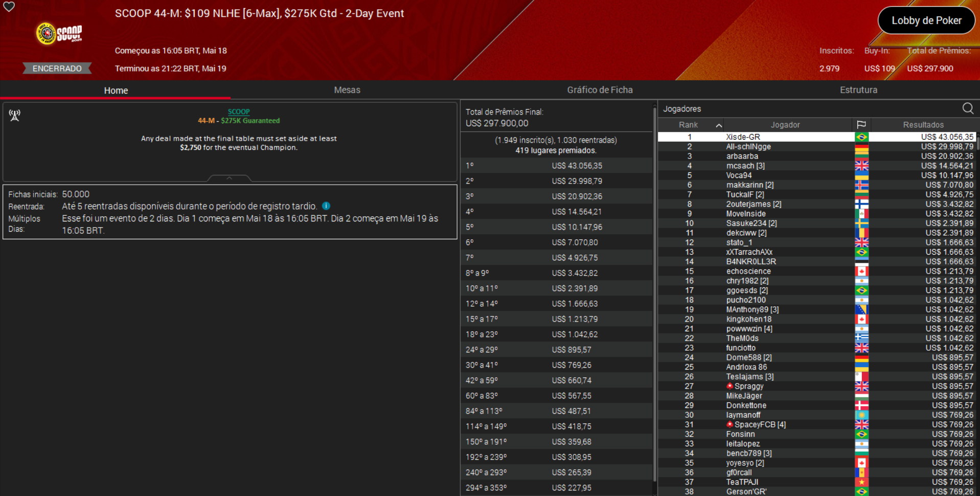This screenshot has width=980, height=496.
Task: Sort by country flag column header
Action: pos(861,125)
